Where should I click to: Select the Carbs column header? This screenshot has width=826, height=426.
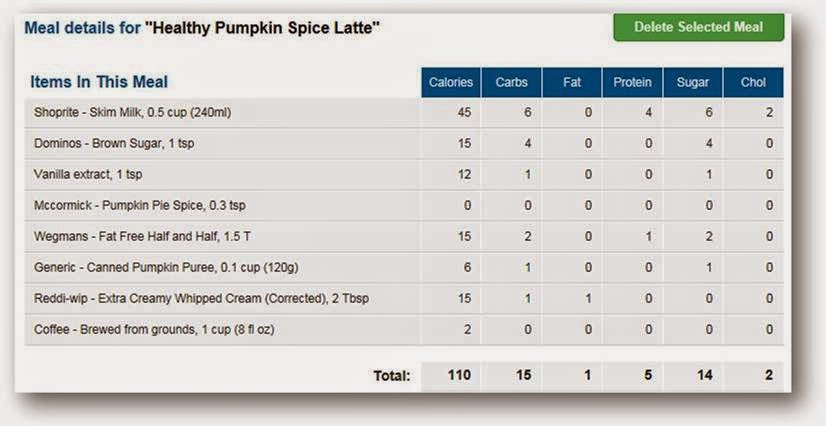click(512, 82)
